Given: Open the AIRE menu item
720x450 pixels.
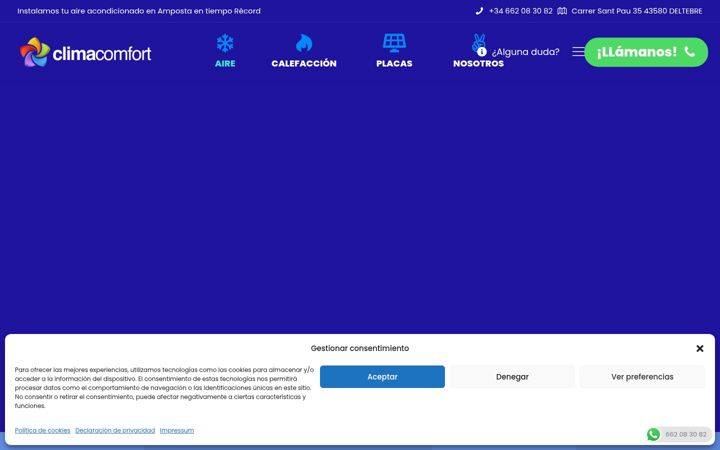Looking at the screenshot, I should pos(225,63).
